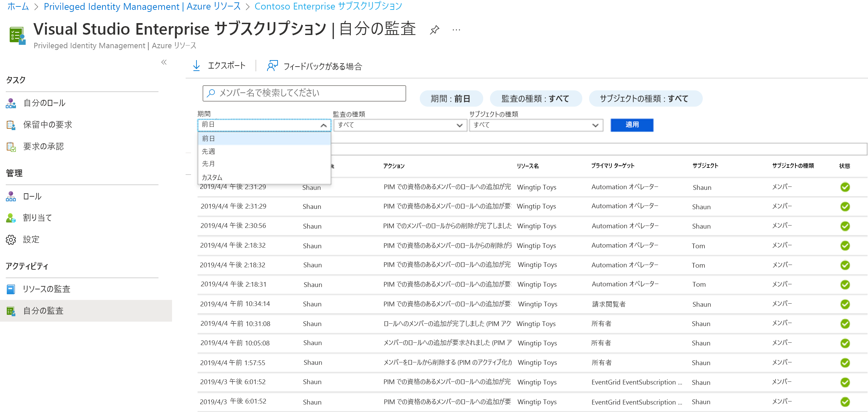The image size is (868, 412).
Task: Go to ホーム breadcrumb
Action: [18, 6]
